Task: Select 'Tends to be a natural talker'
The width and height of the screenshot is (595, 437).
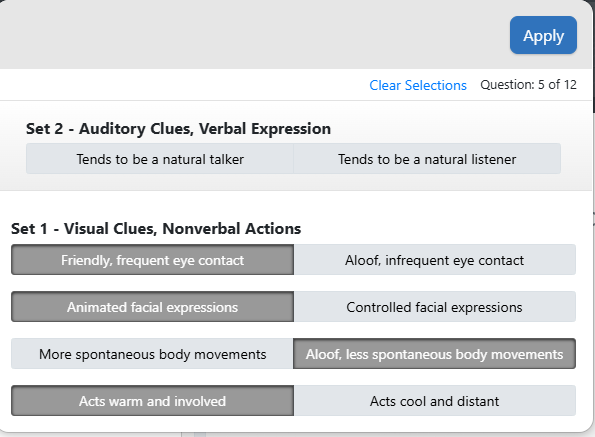Action: (160, 159)
